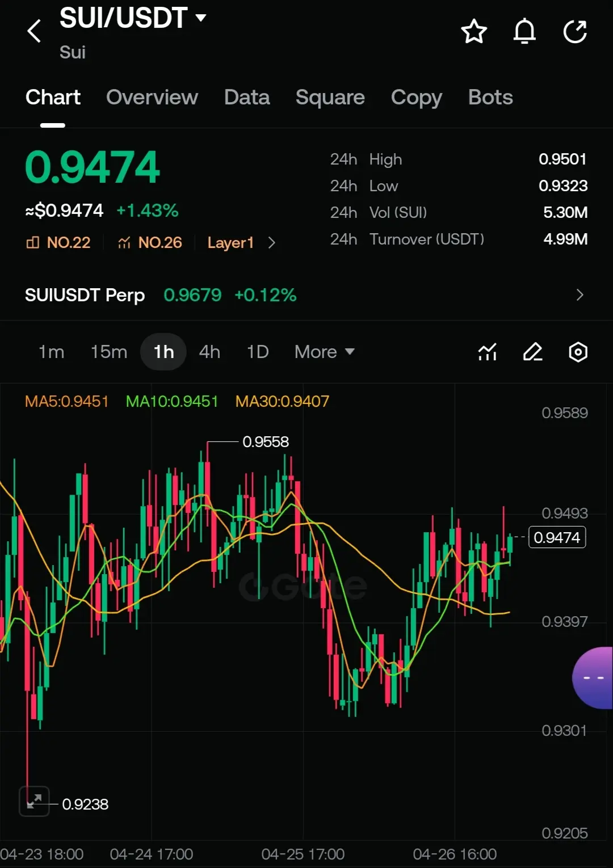Select the 4h timeframe

(x=209, y=352)
